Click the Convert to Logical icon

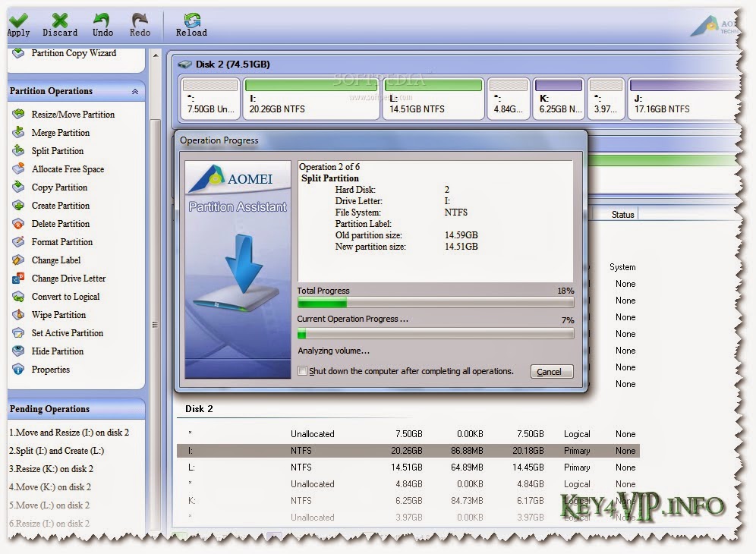click(x=18, y=297)
